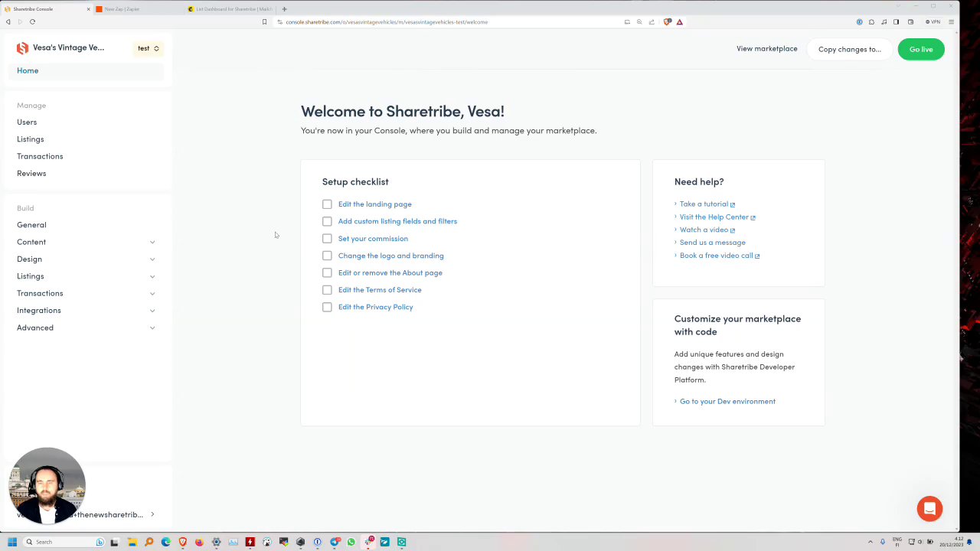This screenshot has height=551, width=980.
Task: Click the webcam presenter thumbnail
Action: tap(47, 486)
